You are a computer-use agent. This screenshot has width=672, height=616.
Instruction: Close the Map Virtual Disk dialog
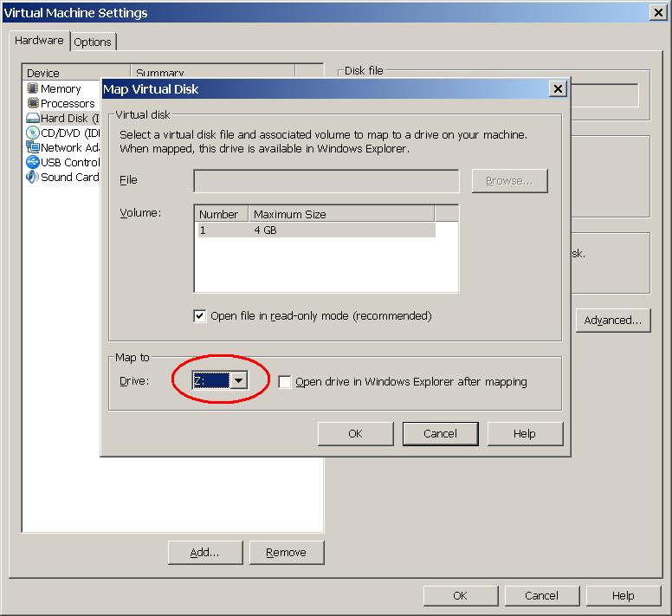[x=558, y=89]
